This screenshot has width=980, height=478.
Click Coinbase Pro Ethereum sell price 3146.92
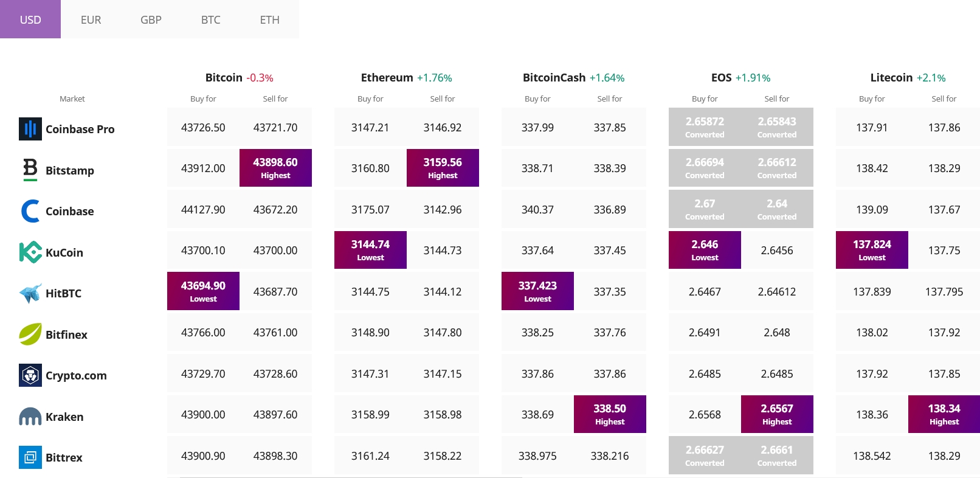click(x=443, y=128)
